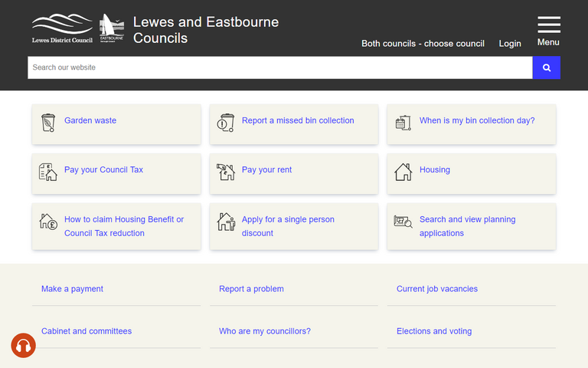Click the single person discount icon

point(226,222)
